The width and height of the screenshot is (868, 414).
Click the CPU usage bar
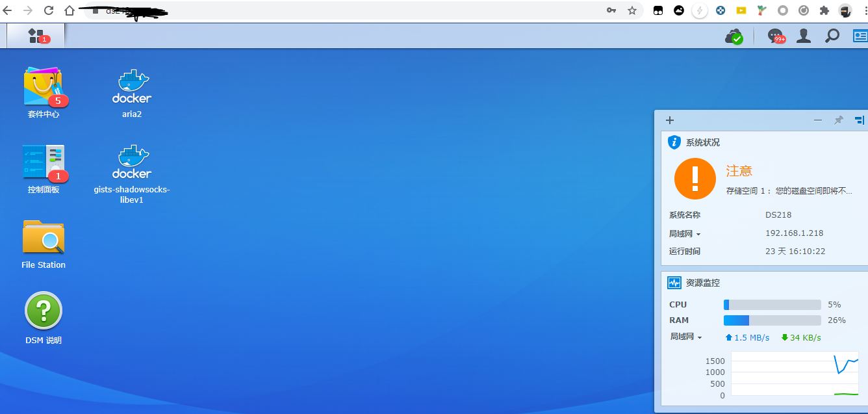[x=772, y=305]
